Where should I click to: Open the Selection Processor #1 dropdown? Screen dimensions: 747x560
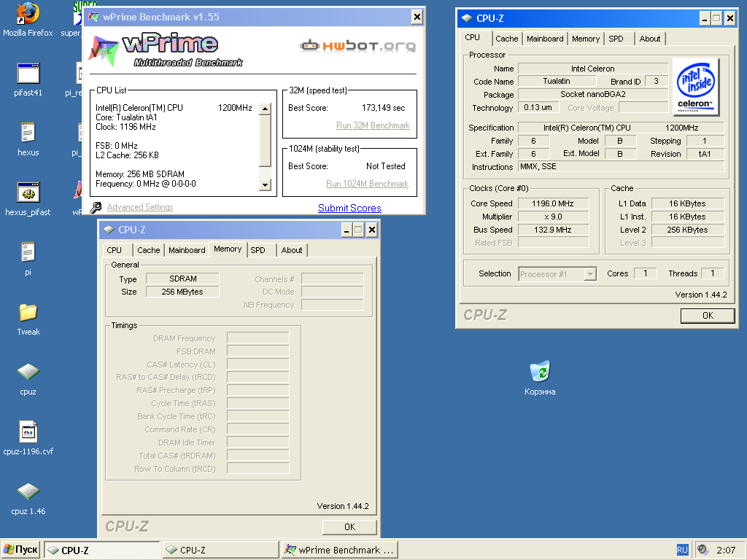pyautogui.click(x=590, y=274)
